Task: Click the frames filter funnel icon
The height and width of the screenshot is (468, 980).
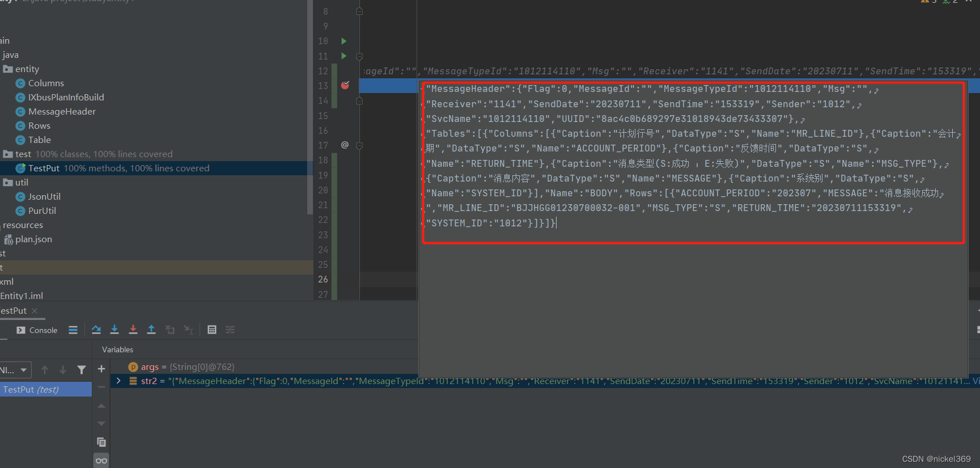Action: click(x=82, y=370)
